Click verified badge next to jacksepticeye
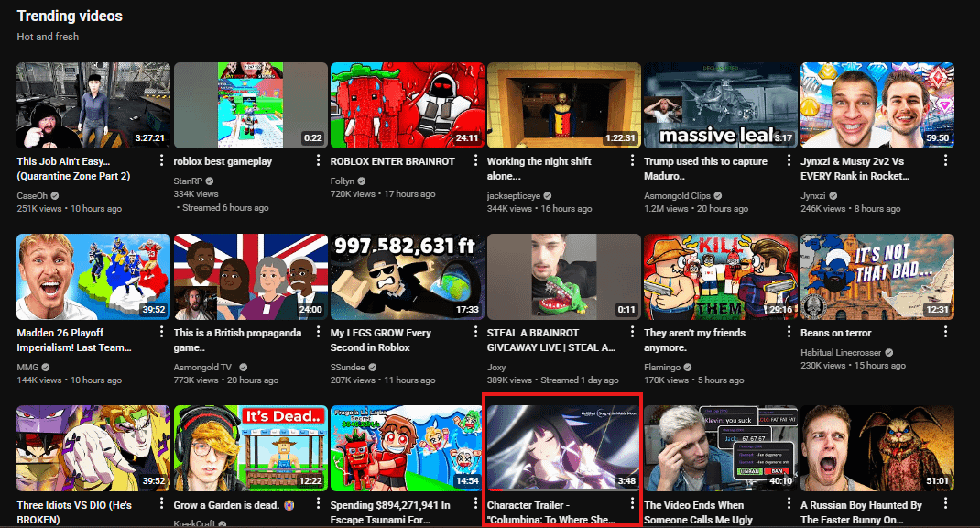This screenshot has height=528, width=980. pyautogui.click(x=548, y=196)
